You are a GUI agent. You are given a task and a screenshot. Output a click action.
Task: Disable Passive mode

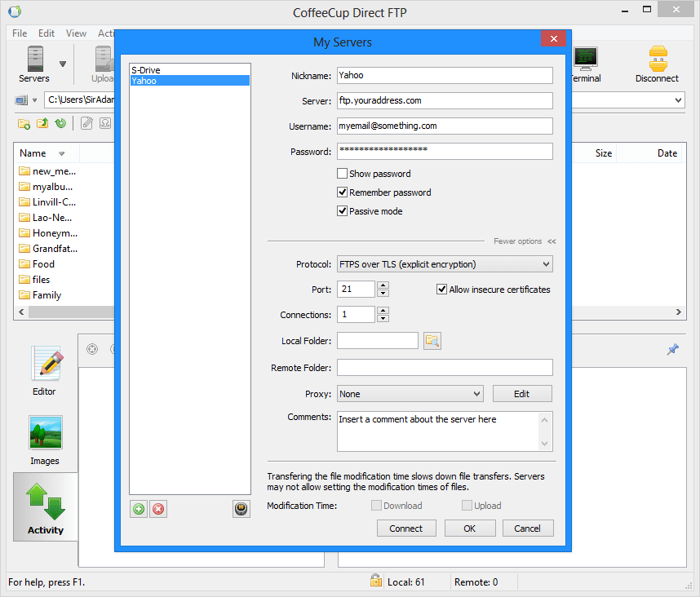click(343, 210)
